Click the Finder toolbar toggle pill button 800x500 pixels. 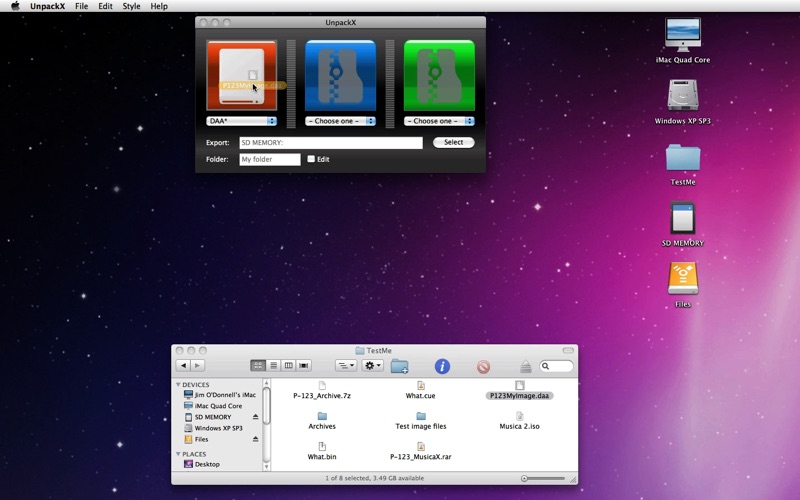click(x=568, y=351)
